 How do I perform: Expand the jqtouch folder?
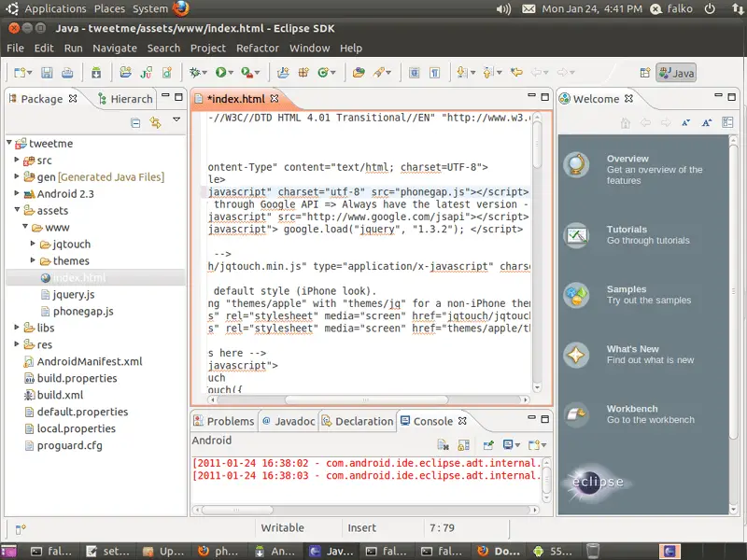pos(33,244)
